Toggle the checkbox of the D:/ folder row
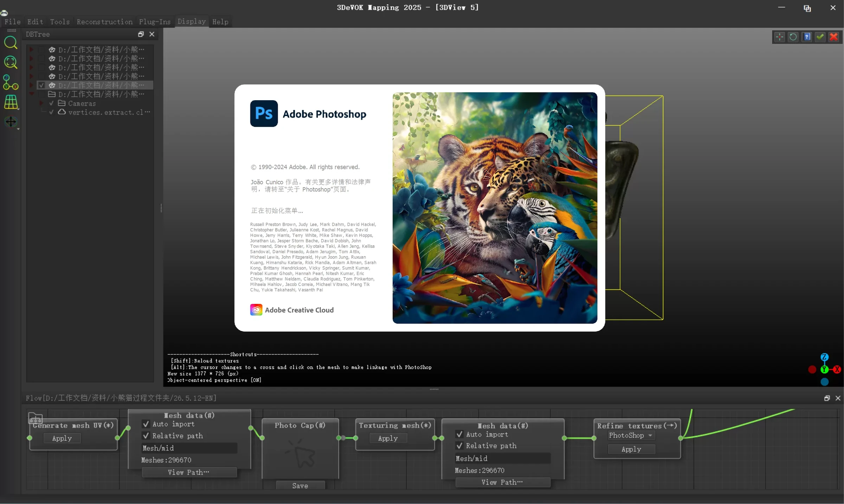This screenshot has width=844, height=504. coord(41,94)
